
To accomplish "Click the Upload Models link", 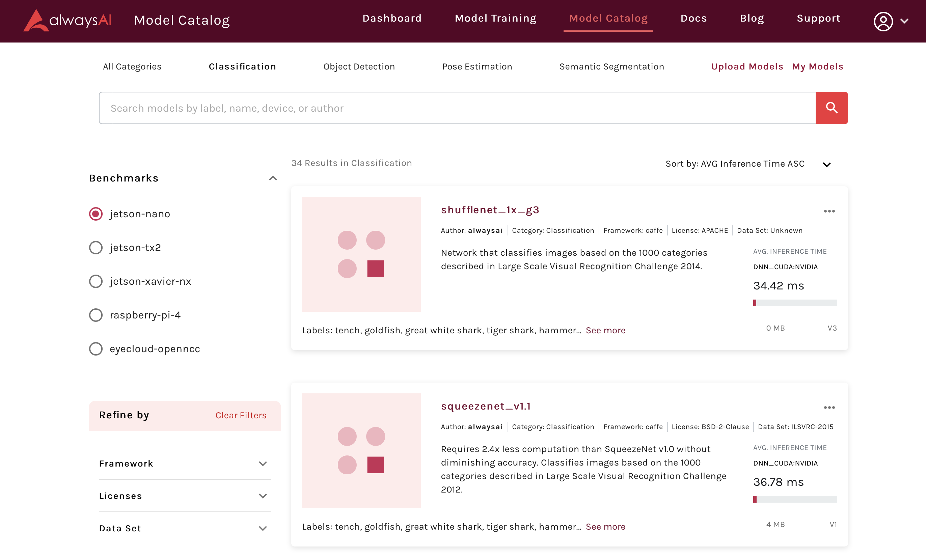I will coord(747,66).
